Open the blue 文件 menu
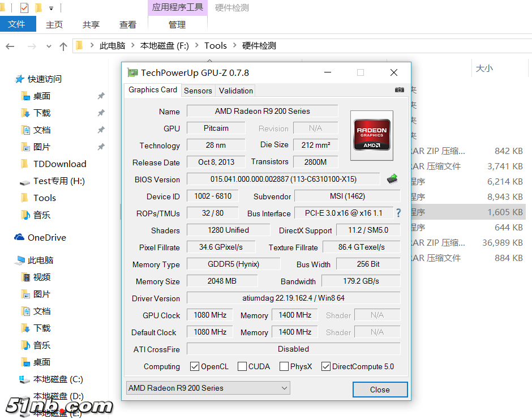The image size is (532, 419). point(17,24)
